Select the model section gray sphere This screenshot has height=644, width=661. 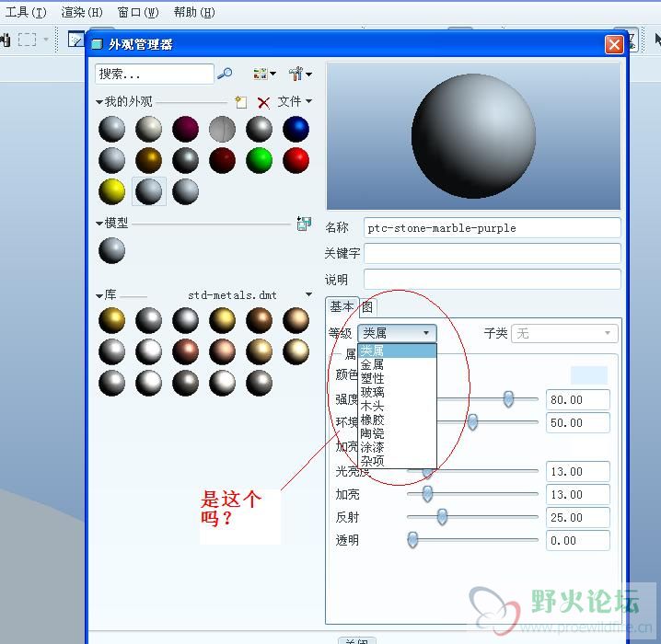111,250
